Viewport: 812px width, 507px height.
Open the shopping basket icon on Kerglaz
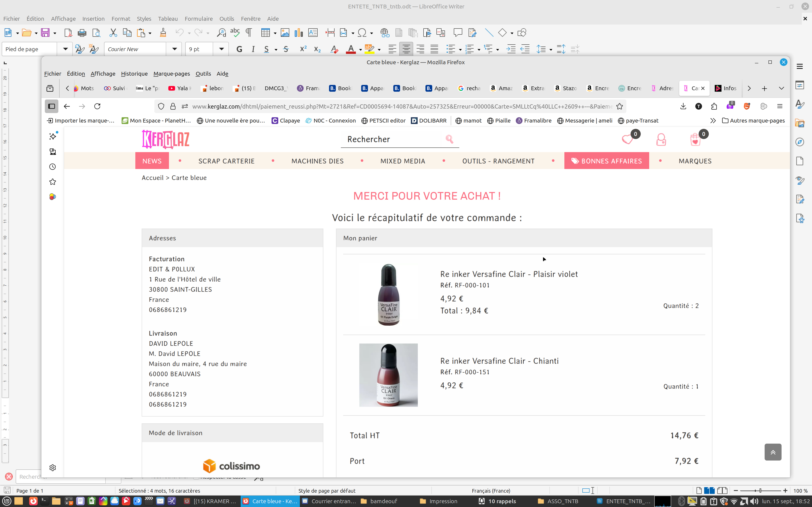pyautogui.click(x=695, y=139)
